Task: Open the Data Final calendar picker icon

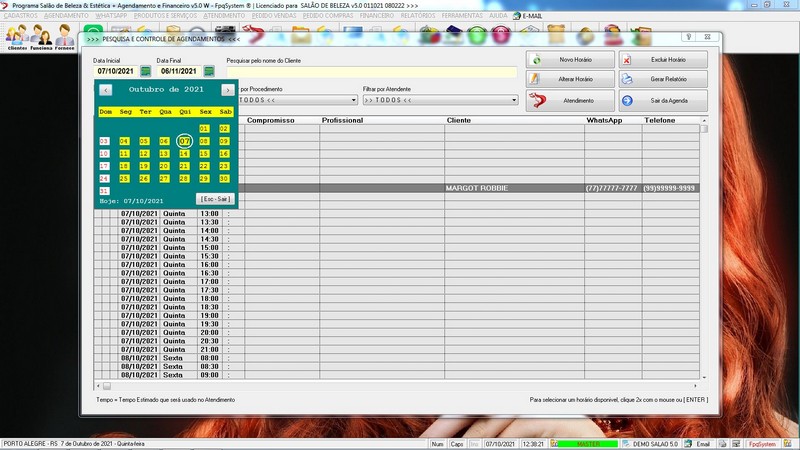Action: click(209, 71)
